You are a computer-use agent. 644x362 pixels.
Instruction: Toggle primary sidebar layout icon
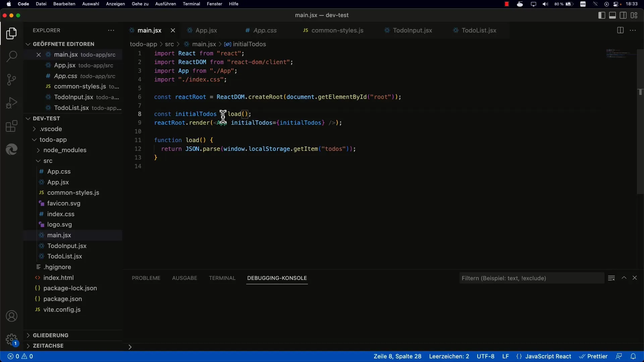[x=602, y=15]
